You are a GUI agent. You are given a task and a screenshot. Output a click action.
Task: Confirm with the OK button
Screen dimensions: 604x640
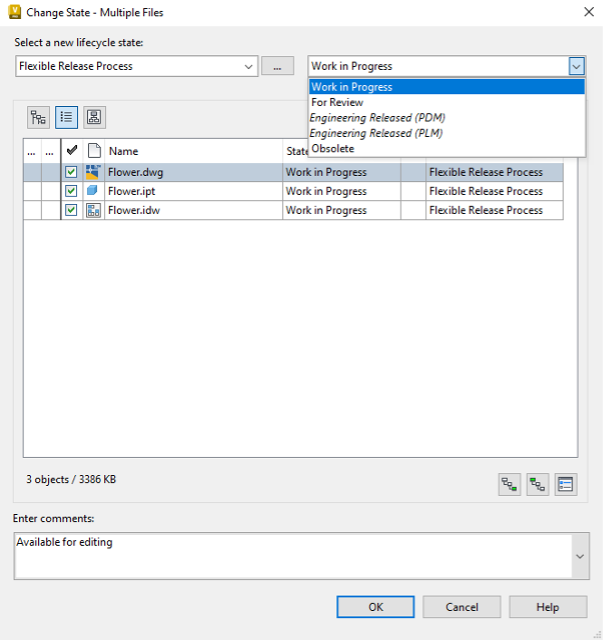[x=375, y=607]
